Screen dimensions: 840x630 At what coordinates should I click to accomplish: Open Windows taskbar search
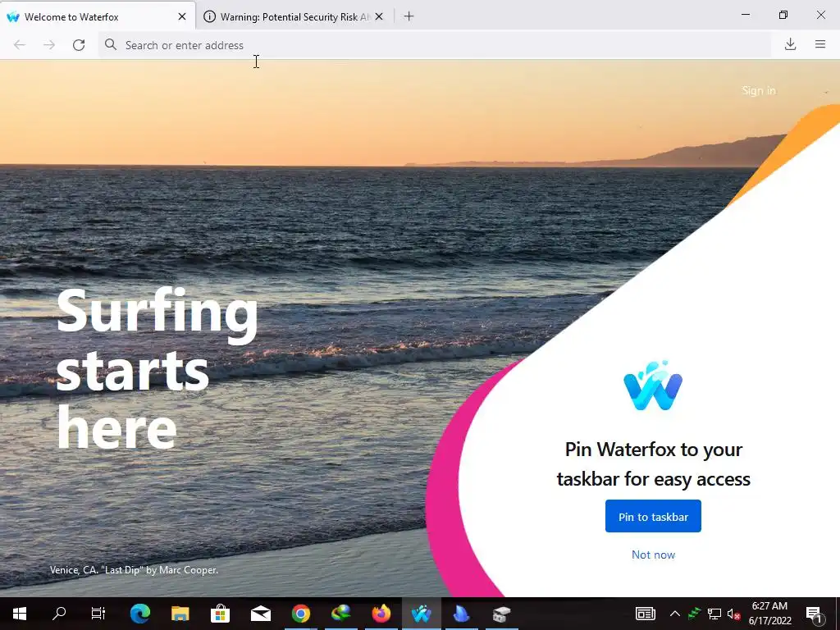(x=59, y=614)
